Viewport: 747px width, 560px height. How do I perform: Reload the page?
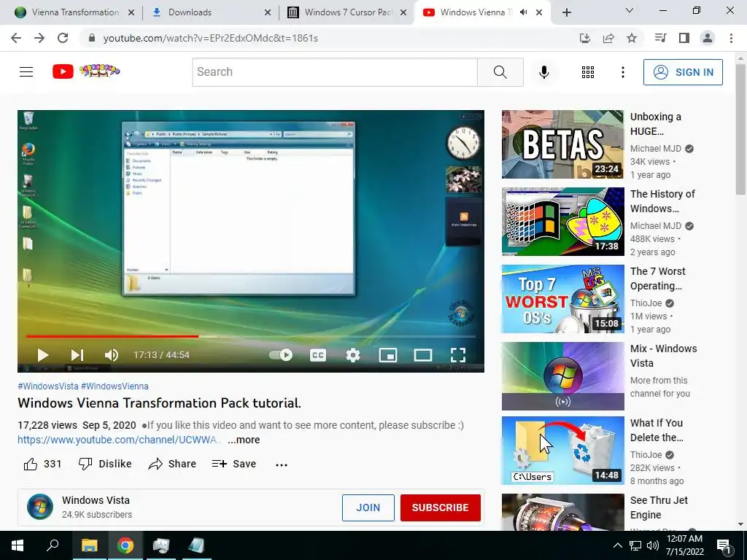click(x=63, y=38)
